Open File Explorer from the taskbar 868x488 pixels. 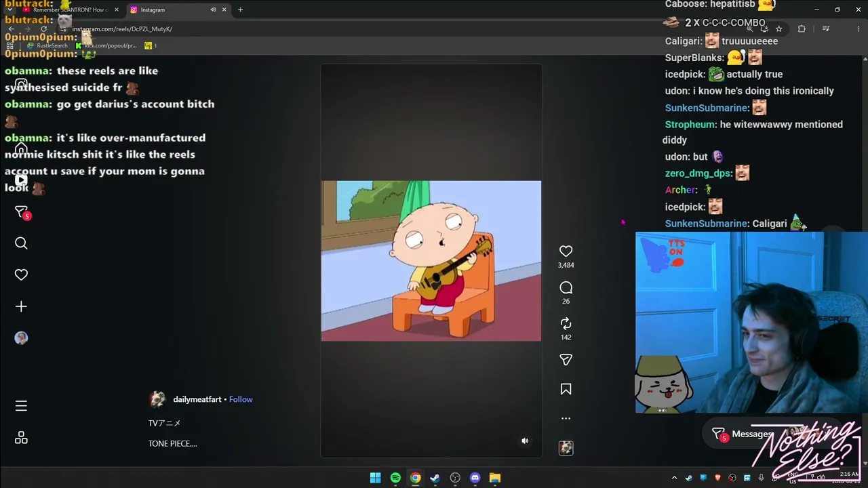point(495,478)
